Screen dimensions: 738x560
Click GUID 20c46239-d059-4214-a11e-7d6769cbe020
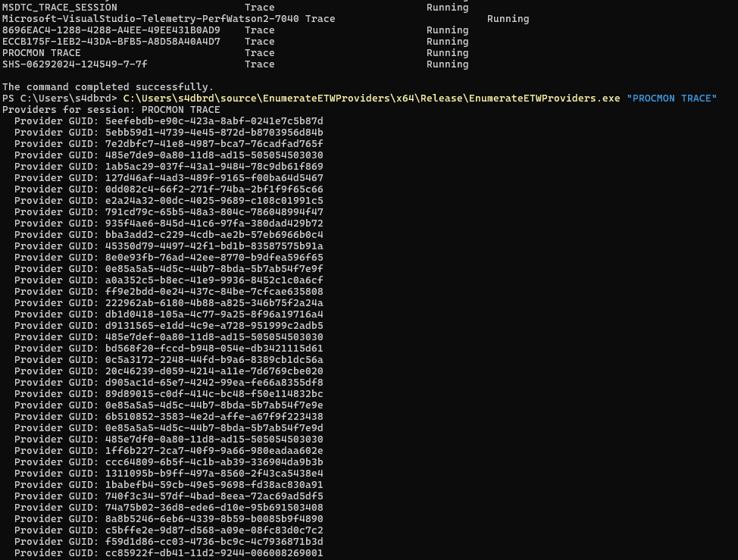coord(214,371)
